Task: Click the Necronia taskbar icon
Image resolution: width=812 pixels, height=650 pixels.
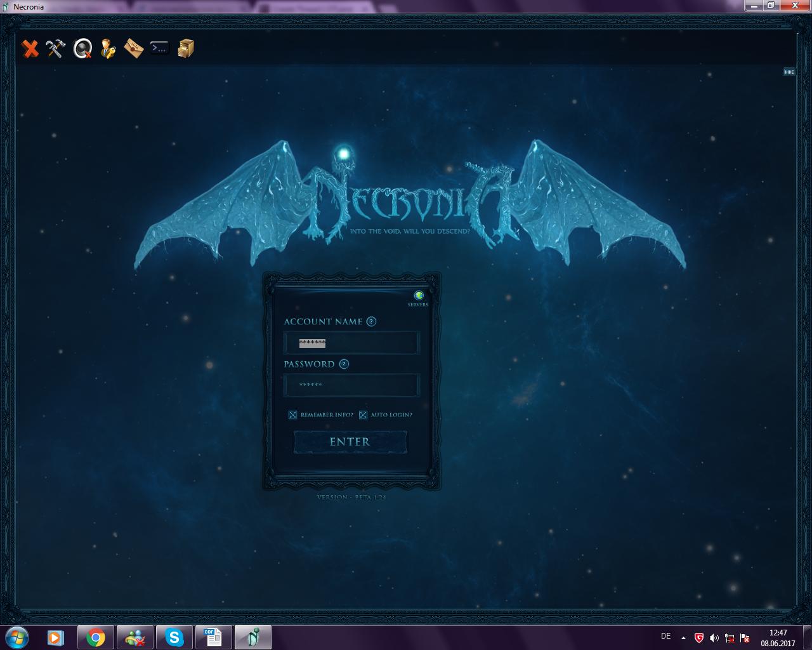Action: tap(252, 637)
